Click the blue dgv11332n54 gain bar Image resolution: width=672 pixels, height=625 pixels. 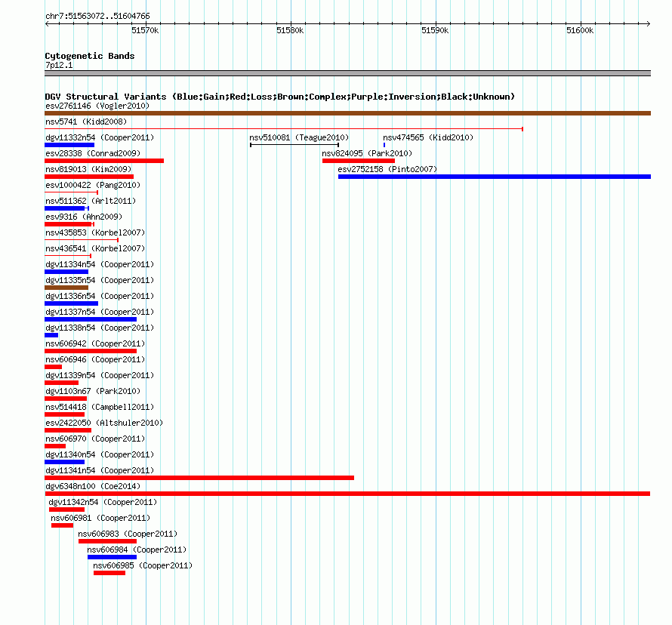coord(69,145)
